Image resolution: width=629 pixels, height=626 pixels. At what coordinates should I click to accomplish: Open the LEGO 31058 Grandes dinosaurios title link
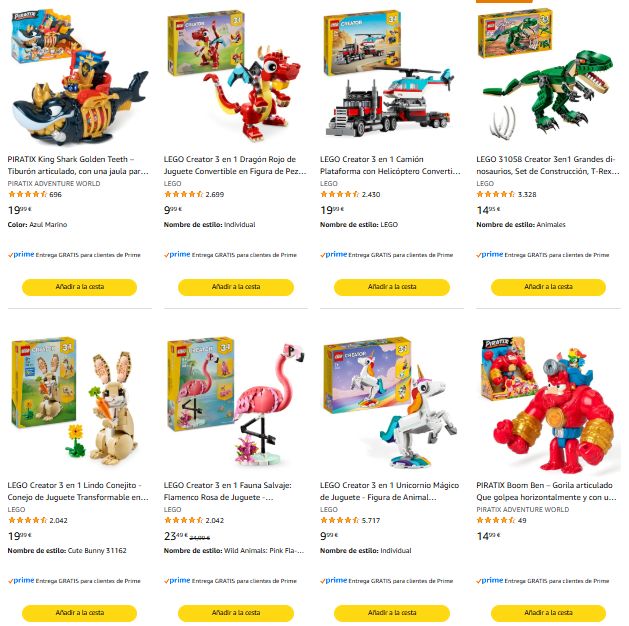[548, 165]
